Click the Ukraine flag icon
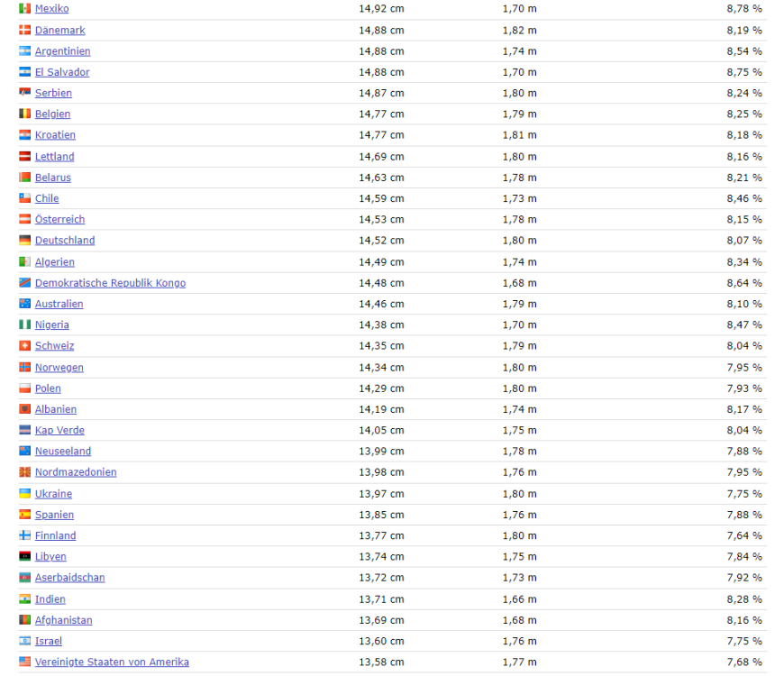The height and width of the screenshot is (676, 784). pos(25,494)
